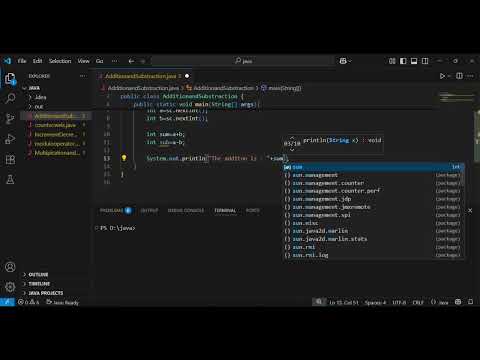Click UTF-8 encoding status

point(399,302)
